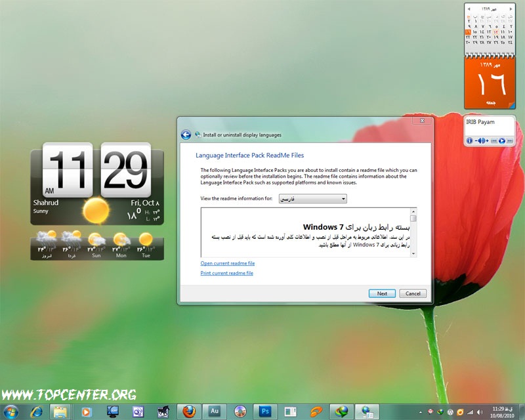Image resolution: width=525 pixels, height=420 pixels.
Task: Click the large sun icon in weather gadget
Action: point(96,211)
